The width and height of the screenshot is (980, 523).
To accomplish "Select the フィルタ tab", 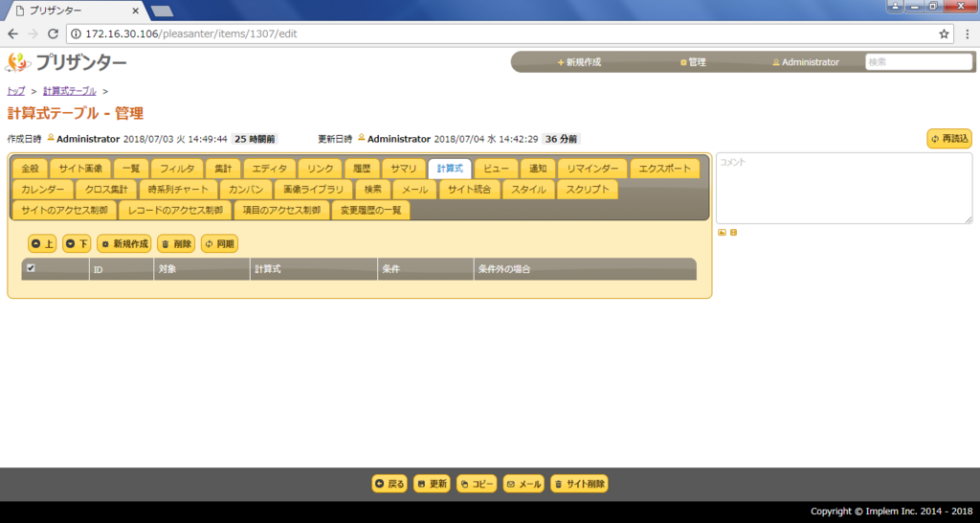I will (177, 169).
